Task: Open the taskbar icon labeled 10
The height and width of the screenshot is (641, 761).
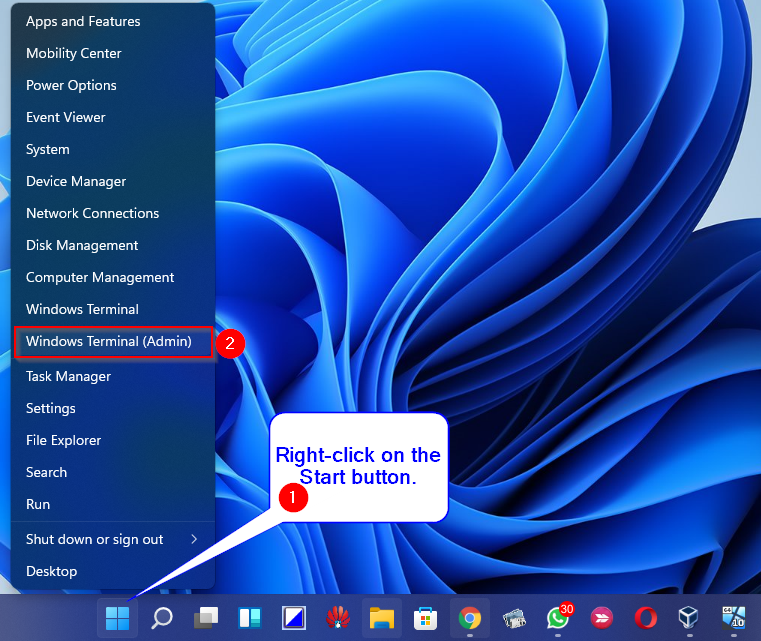Action: (x=733, y=618)
